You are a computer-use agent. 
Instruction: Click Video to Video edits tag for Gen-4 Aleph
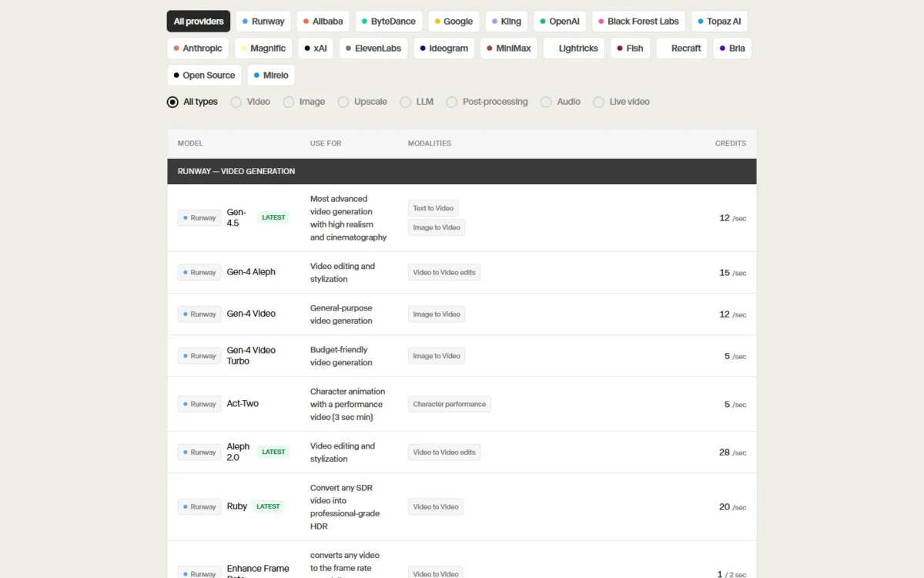coord(444,272)
